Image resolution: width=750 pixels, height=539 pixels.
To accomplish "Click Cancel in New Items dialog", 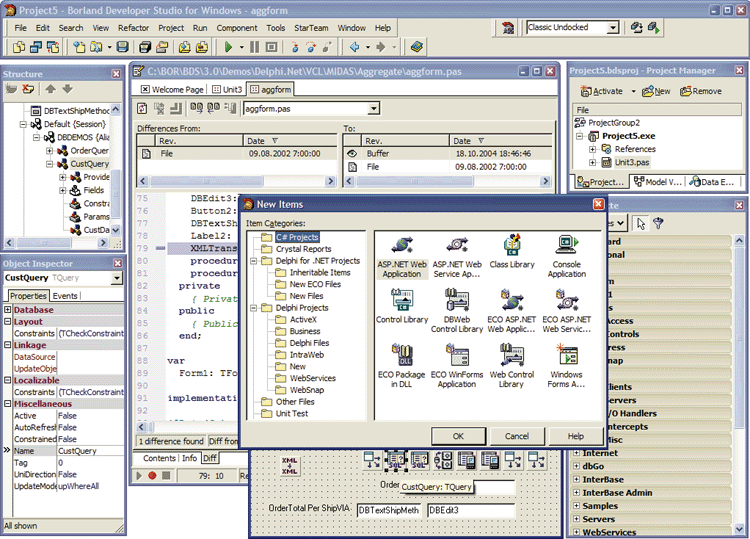I will (x=517, y=436).
